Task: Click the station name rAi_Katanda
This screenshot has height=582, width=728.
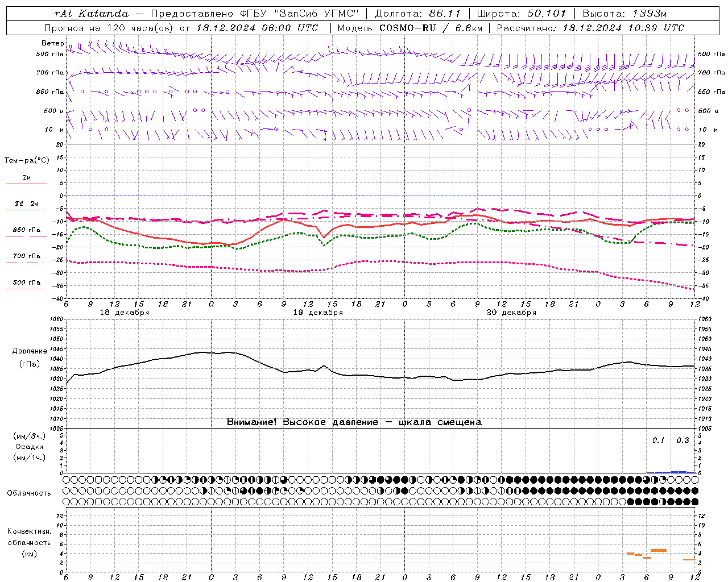Action: (x=92, y=14)
